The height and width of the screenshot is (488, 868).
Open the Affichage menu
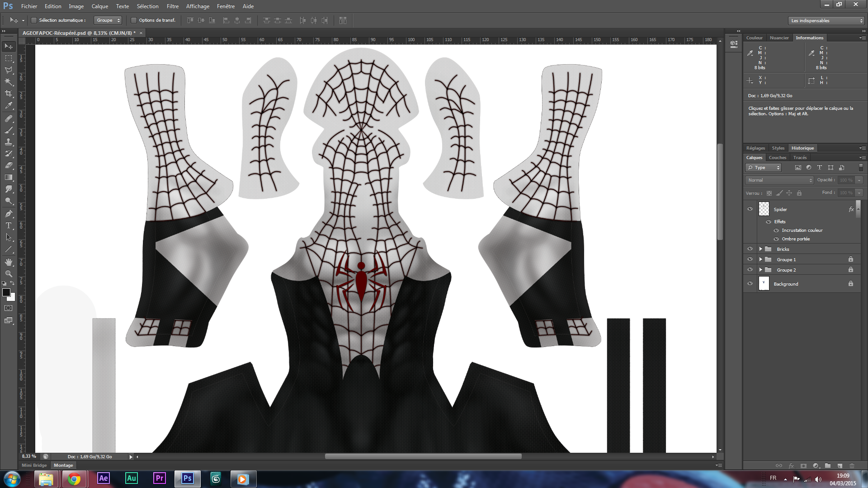(198, 6)
